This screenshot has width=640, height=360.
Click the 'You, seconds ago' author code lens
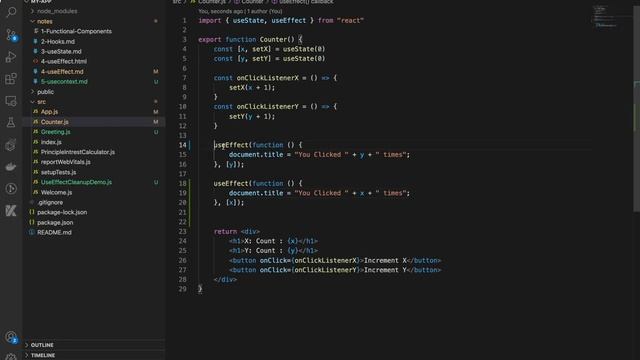240,11
